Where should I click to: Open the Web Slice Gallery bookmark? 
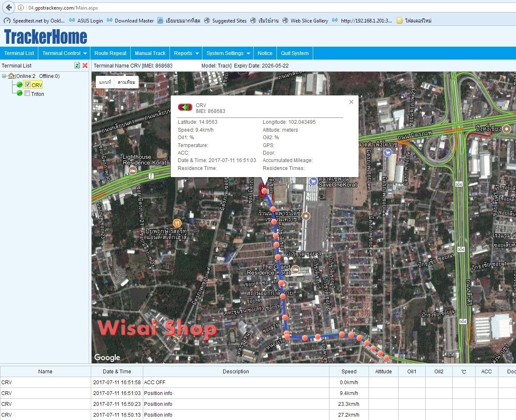[x=305, y=20]
